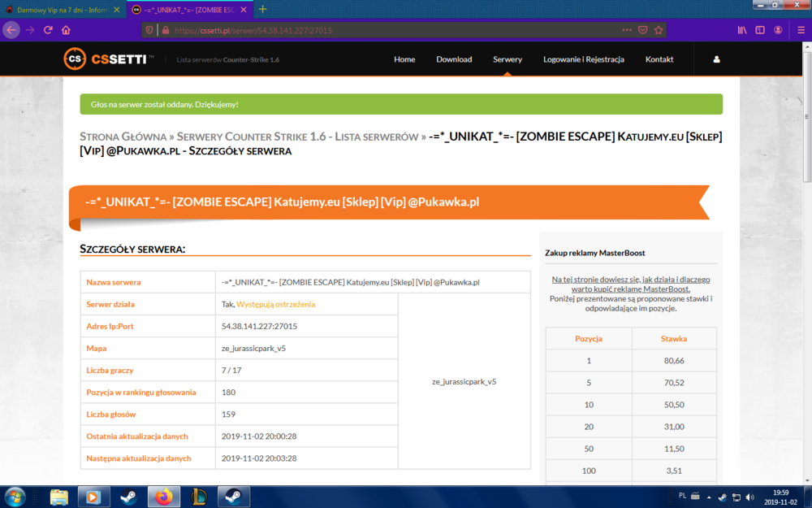Click the Stawka value 80,66
Screen dimensions: 812x508
tap(674, 361)
